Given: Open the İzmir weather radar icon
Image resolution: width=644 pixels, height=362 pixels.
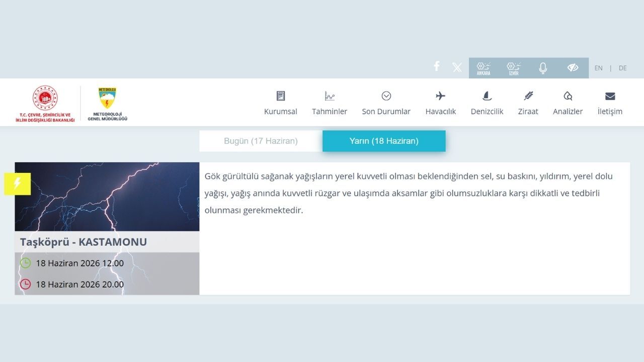Looking at the screenshot, I should tap(513, 68).
